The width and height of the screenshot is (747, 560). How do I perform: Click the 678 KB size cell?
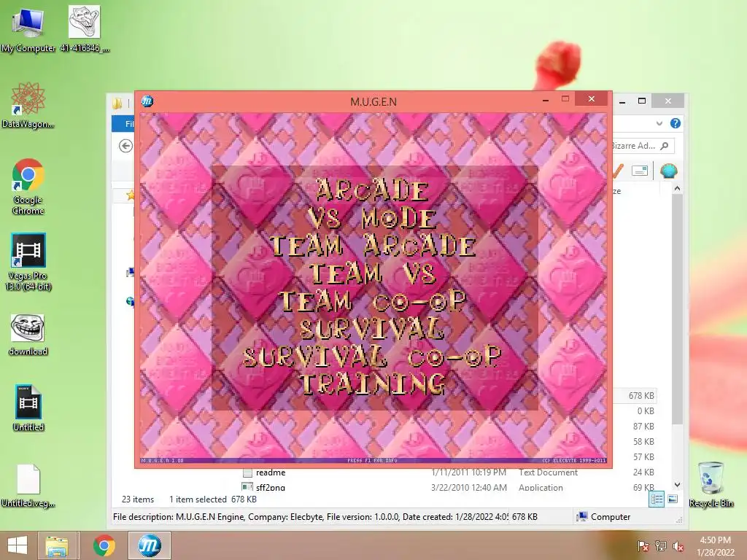[640, 396]
